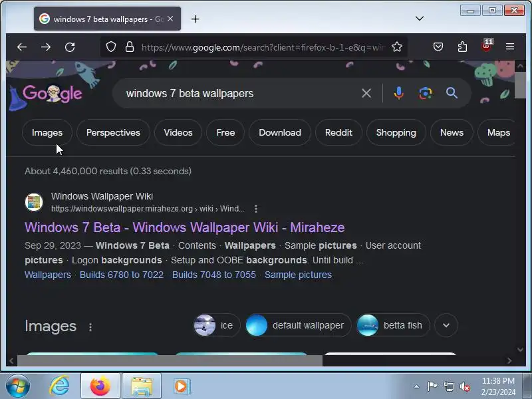Apply the Download filter chip
Image resolution: width=532 pixels, height=399 pixels.
pos(280,132)
